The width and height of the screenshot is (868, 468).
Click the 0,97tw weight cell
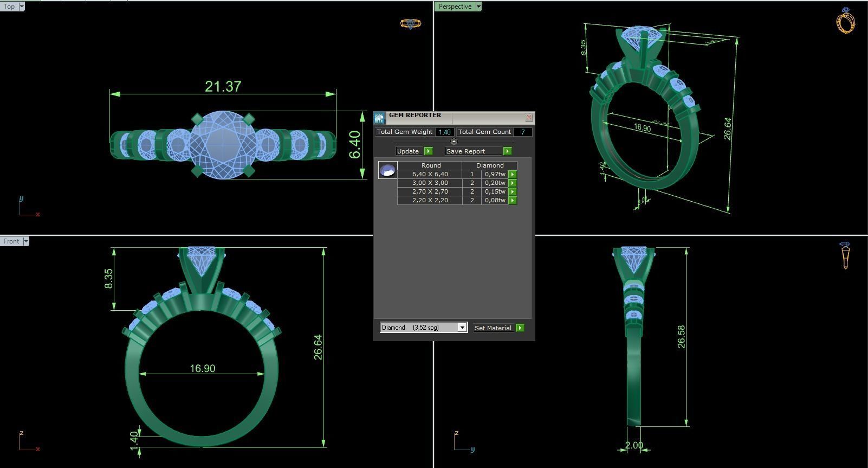tap(495, 175)
